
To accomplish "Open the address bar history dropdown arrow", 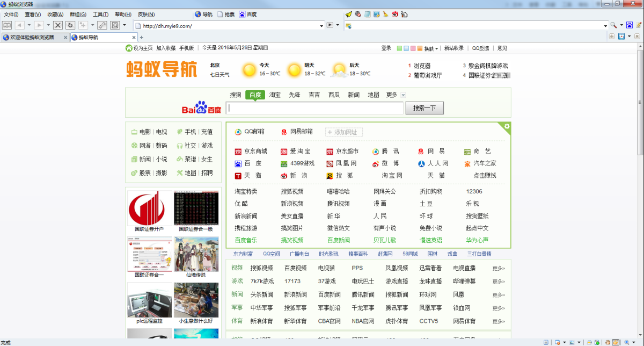I will [x=322, y=25].
